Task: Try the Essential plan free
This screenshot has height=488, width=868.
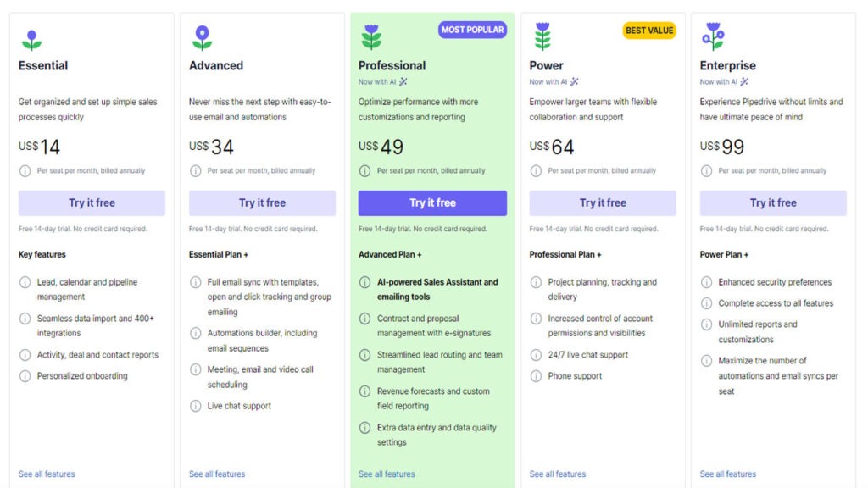Action: [x=91, y=202]
